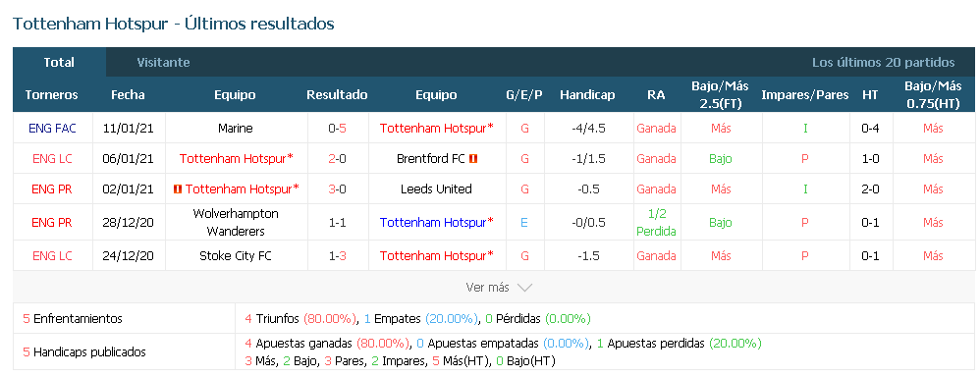Click the Impares/Pares column header
Viewport: 980px width, 377px height.
805,95
